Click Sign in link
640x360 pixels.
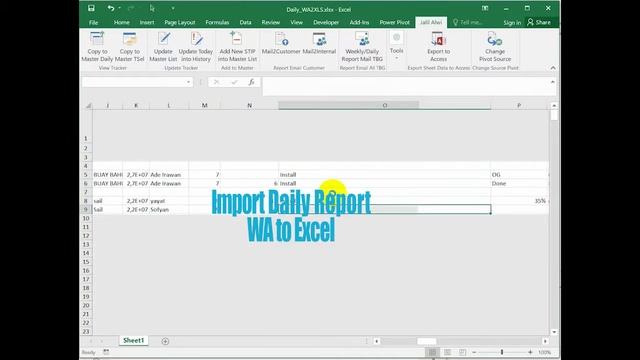[512, 22]
